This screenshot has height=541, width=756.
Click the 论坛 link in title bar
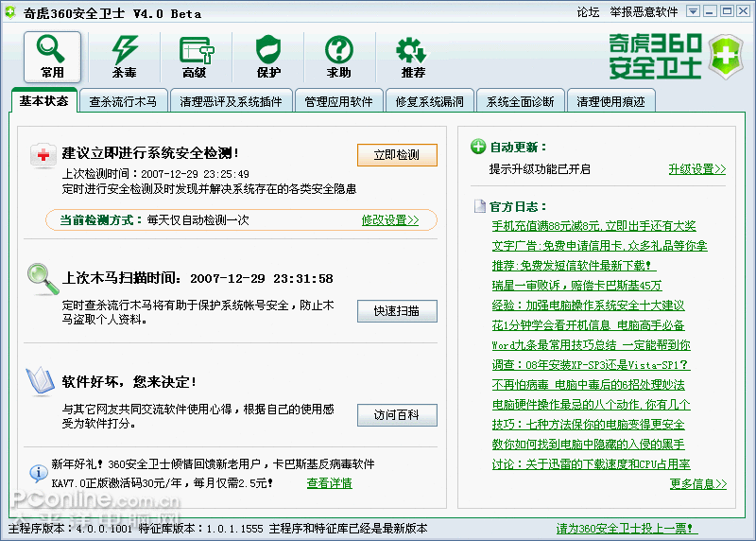pyautogui.click(x=588, y=11)
